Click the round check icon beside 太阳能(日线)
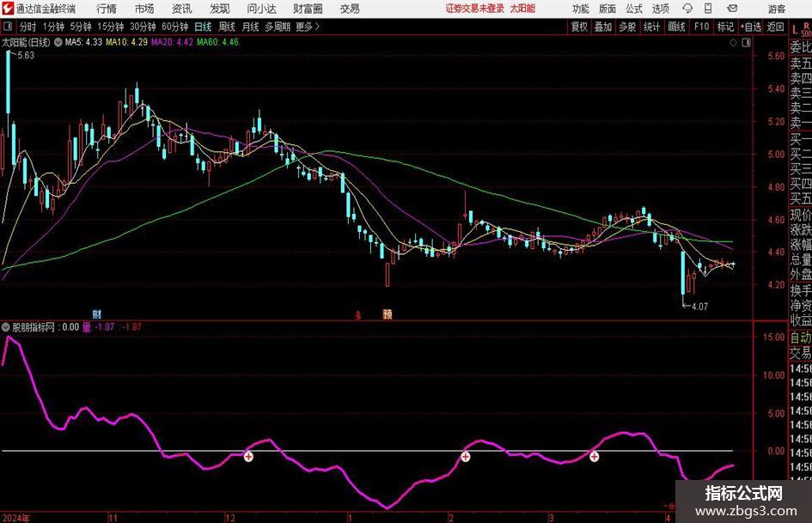Screen dimensions: 812x523 tap(58, 42)
